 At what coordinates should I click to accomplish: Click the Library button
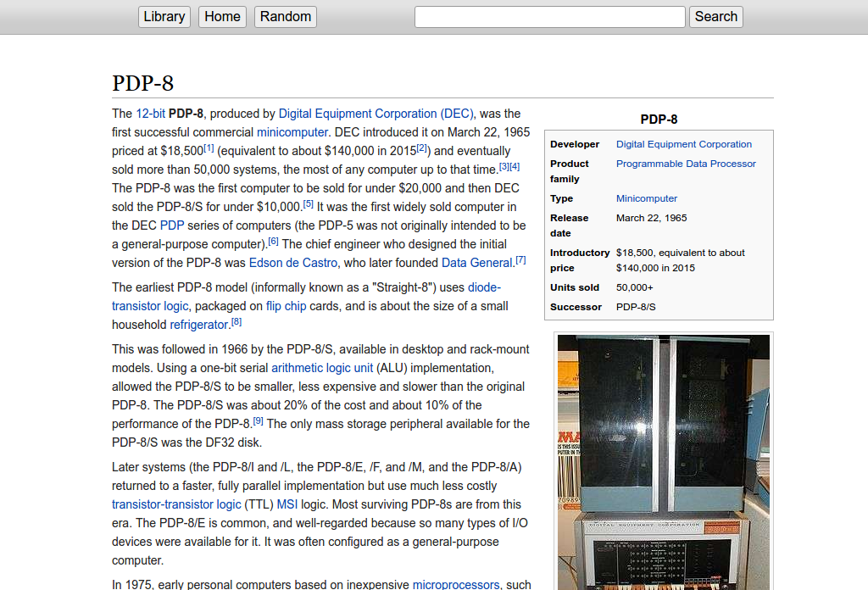[164, 17]
